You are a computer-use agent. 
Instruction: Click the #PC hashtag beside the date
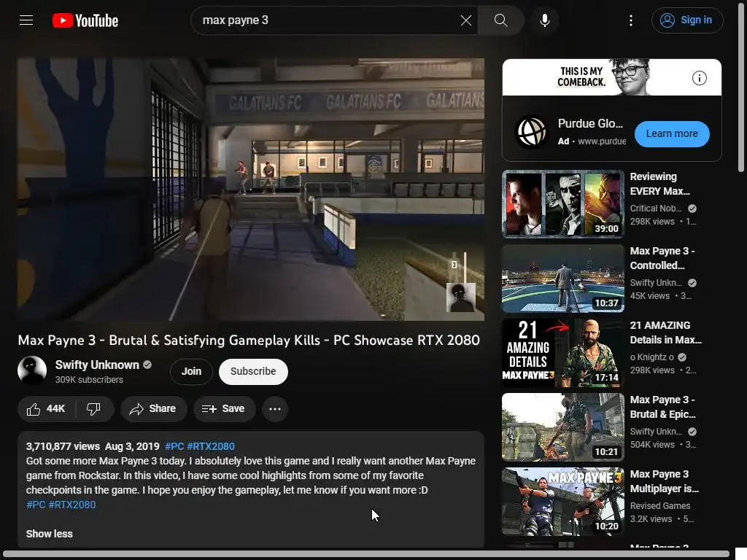tap(174, 446)
